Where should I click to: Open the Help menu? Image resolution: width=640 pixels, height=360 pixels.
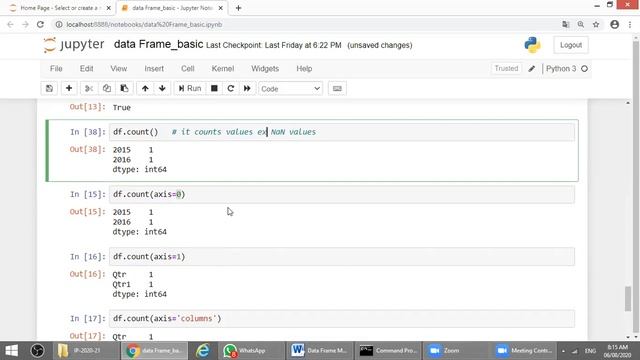[304, 69]
